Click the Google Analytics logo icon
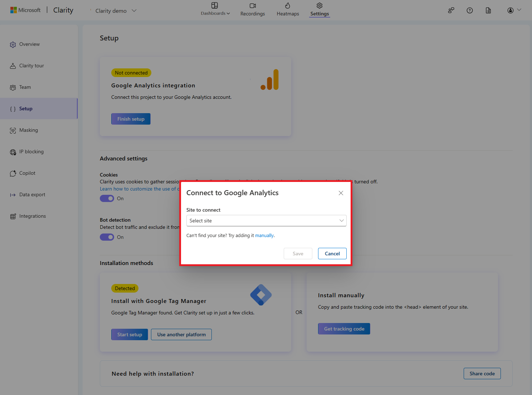 click(270, 80)
